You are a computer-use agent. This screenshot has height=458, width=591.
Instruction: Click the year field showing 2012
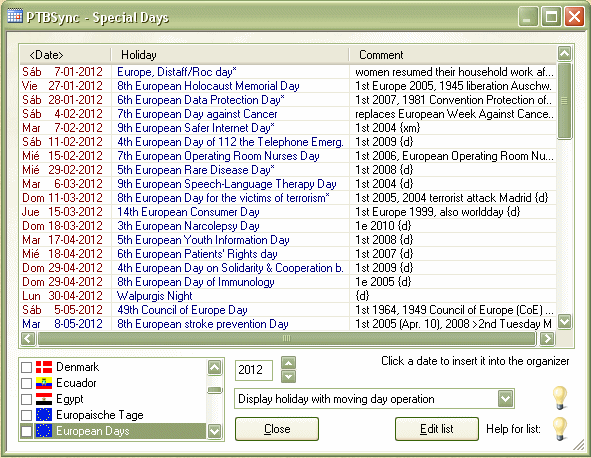(x=254, y=370)
